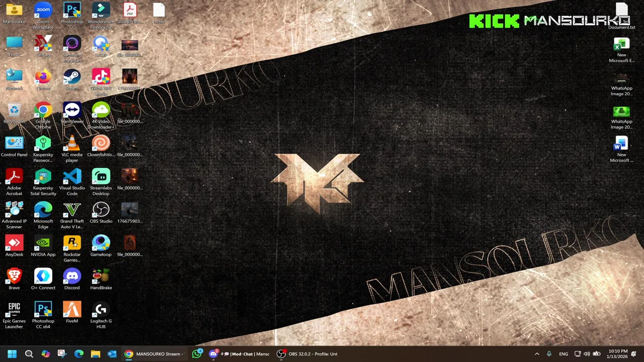Expand the hidden system tray icons
Viewport: 644px width, 362px height.
coord(537,354)
